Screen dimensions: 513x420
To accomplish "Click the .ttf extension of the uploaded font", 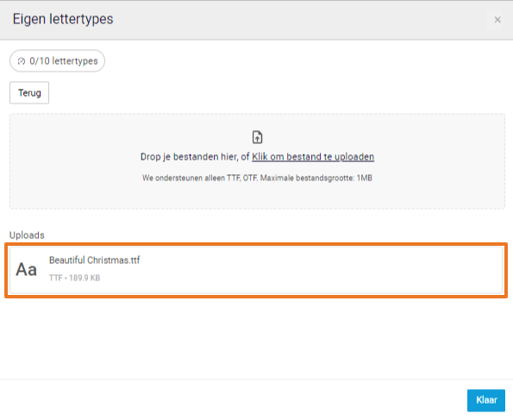I will click(x=135, y=260).
